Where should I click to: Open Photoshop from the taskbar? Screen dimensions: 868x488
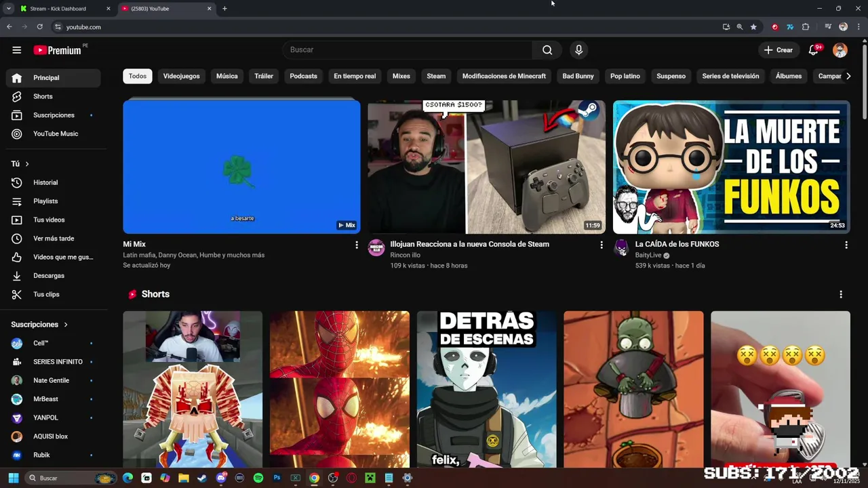[277, 478]
